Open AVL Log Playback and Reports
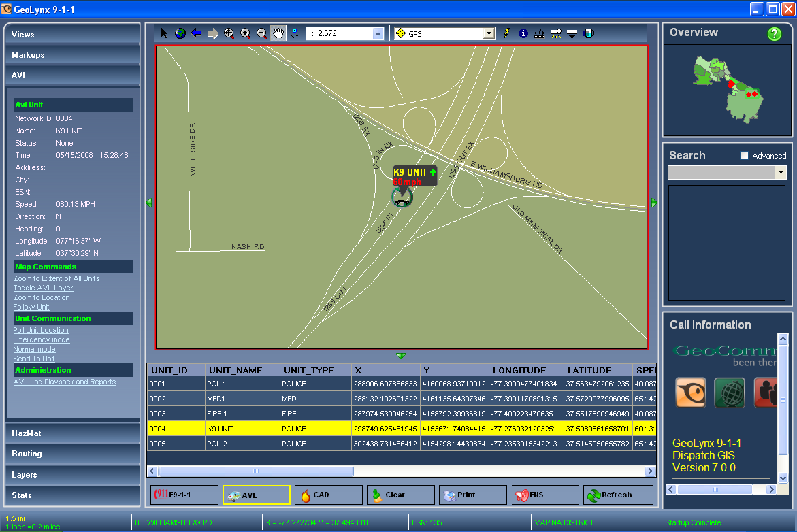 tap(65, 382)
